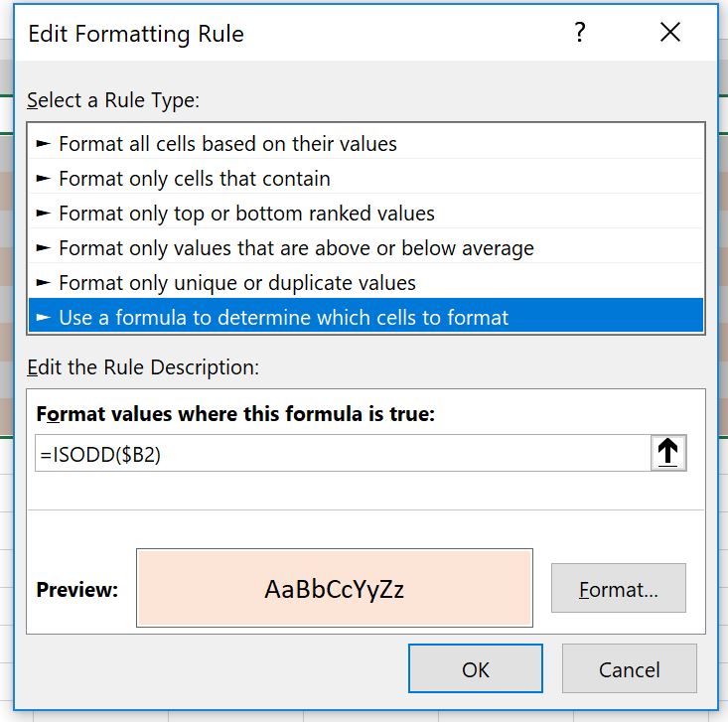Click into the =ISODD($B2) formula field
The image size is (728, 722).
point(338,453)
